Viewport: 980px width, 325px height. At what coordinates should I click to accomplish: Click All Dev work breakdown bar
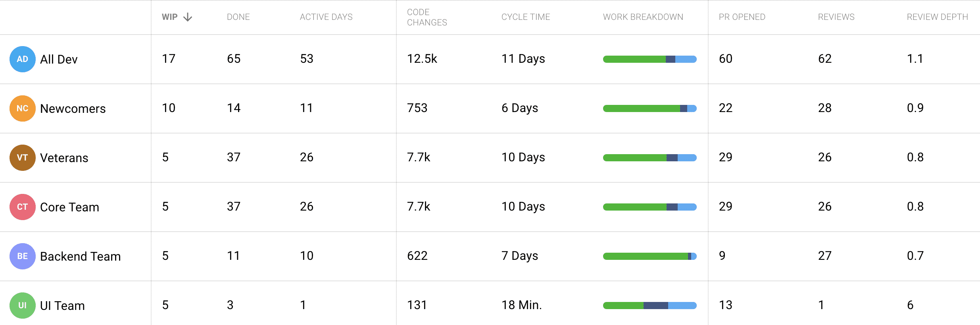coord(650,59)
